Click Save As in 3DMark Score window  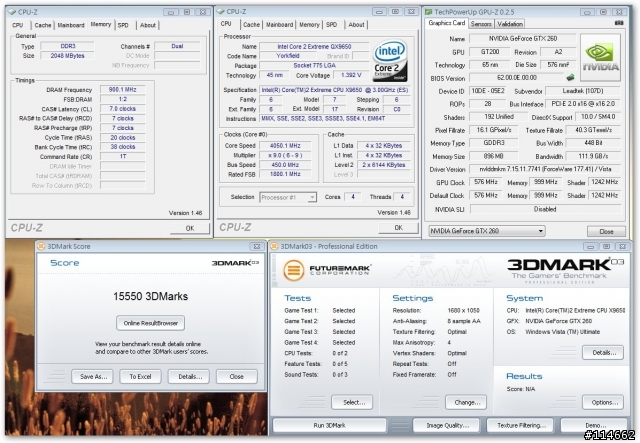(x=92, y=376)
